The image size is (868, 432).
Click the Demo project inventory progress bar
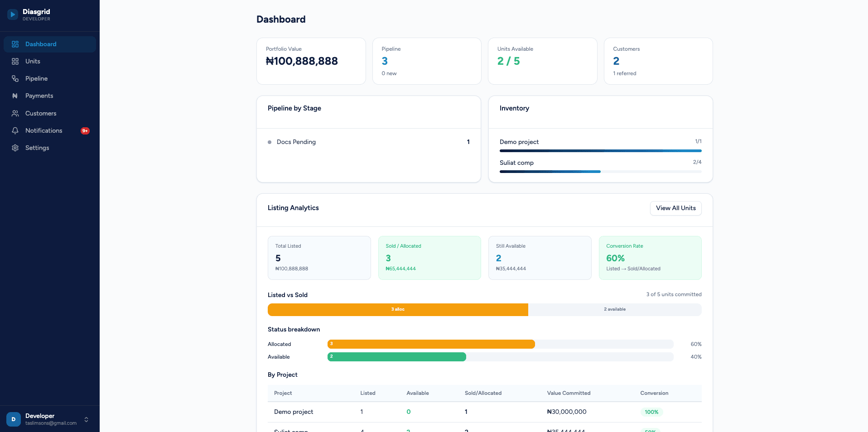point(601,151)
